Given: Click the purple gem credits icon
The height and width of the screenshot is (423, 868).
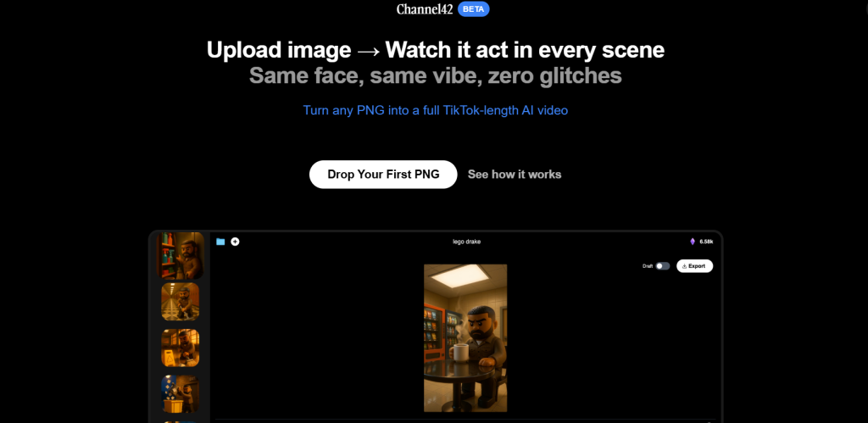Looking at the screenshot, I should tap(692, 242).
